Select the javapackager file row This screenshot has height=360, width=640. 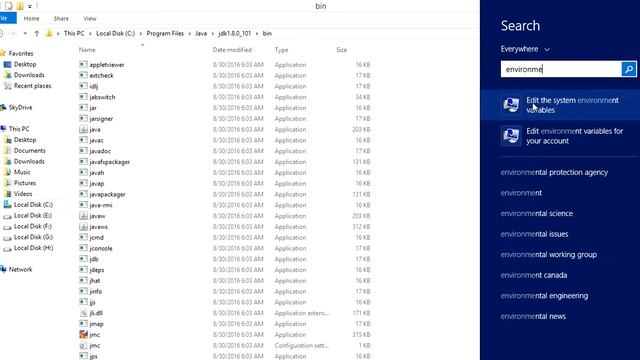(224, 194)
